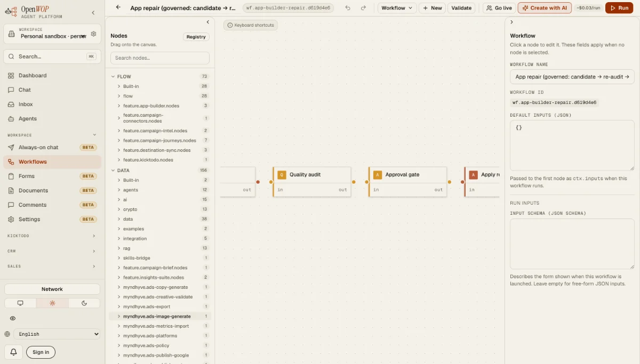Expand myndhyve.ads-image-generate group
This screenshot has height=364, width=640.
(160, 317)
